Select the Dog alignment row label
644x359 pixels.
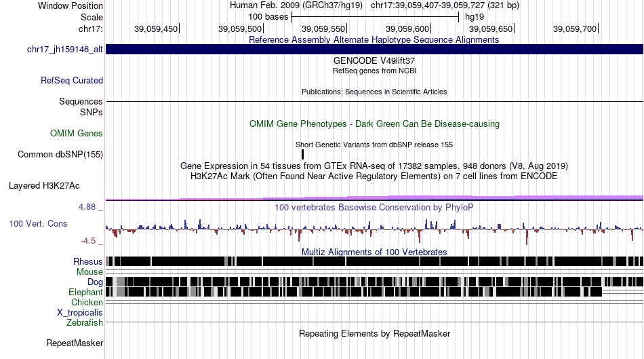(x=95, y=282)
